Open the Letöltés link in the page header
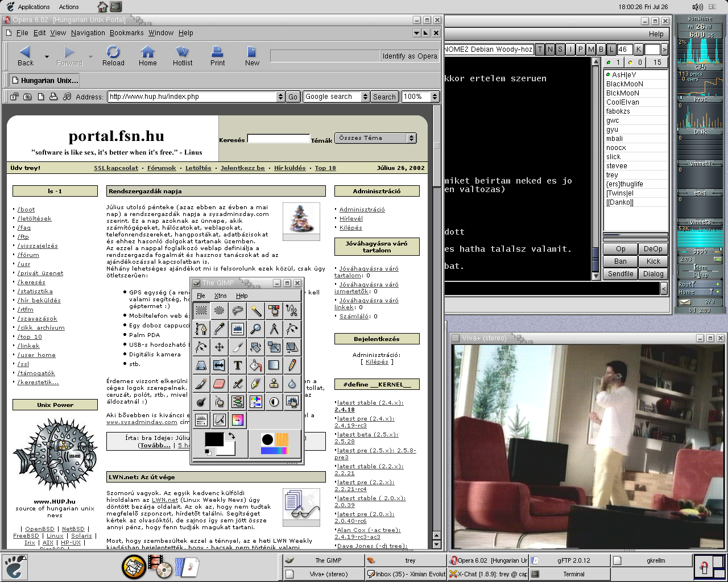 tap(198, 168)
